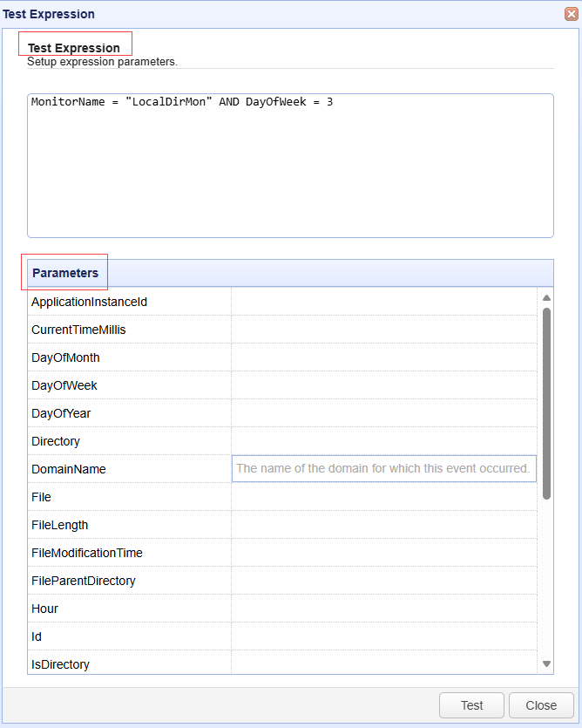
Task: Click the File parameter value cell
Action: 384,497
